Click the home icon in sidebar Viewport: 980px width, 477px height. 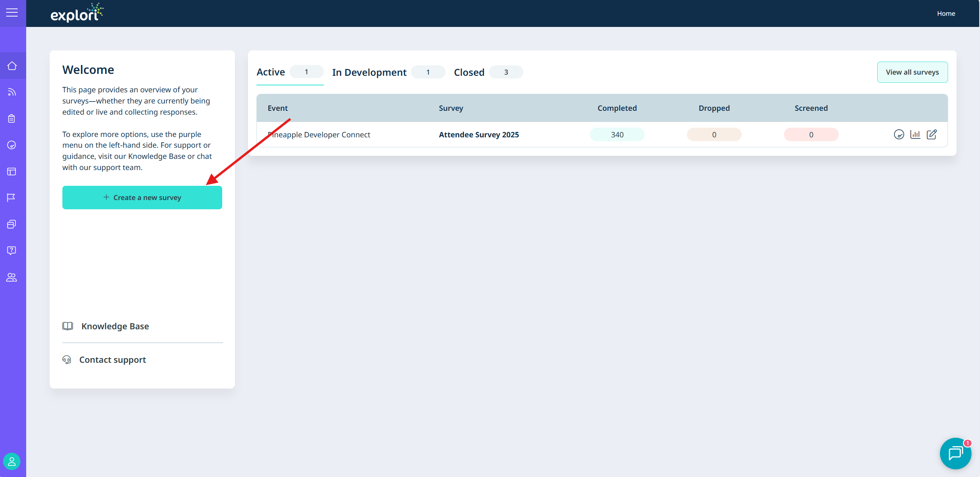click(12, 66)
